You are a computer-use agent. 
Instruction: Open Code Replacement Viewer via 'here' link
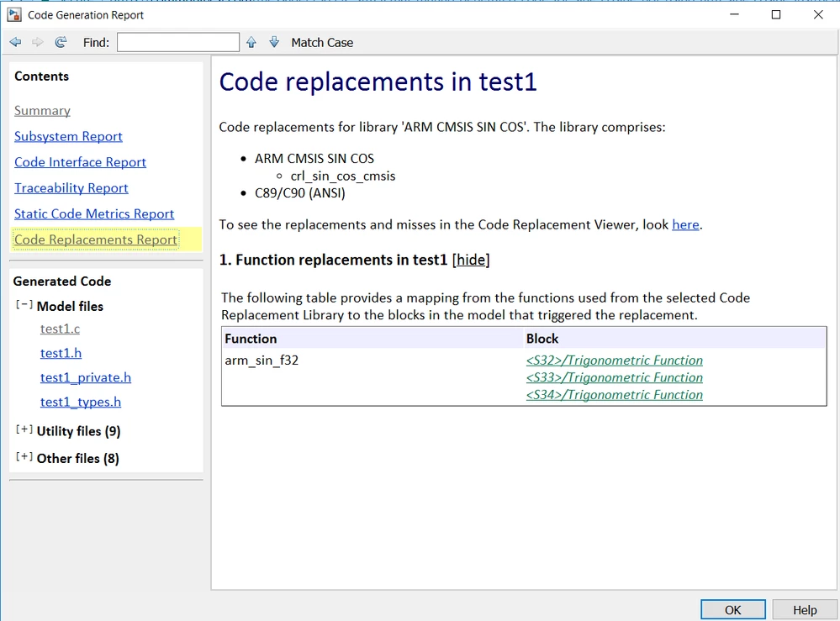click(x=686, y=224)
